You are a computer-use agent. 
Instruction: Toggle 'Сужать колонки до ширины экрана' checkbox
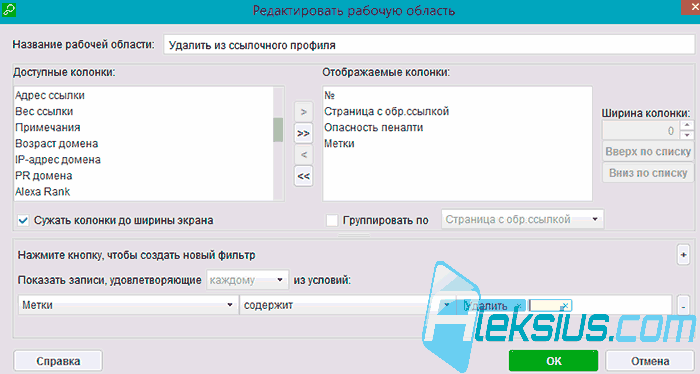point(23,220)
